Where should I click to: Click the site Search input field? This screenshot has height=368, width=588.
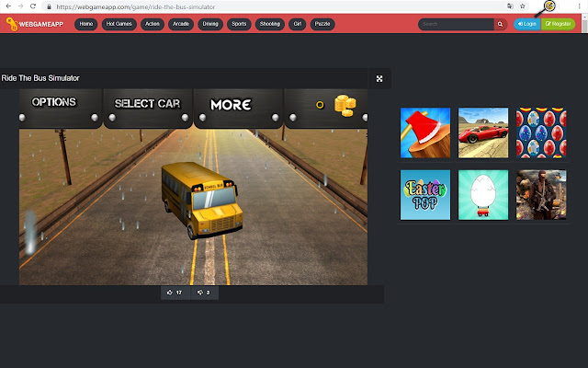(x=456, y=24)
